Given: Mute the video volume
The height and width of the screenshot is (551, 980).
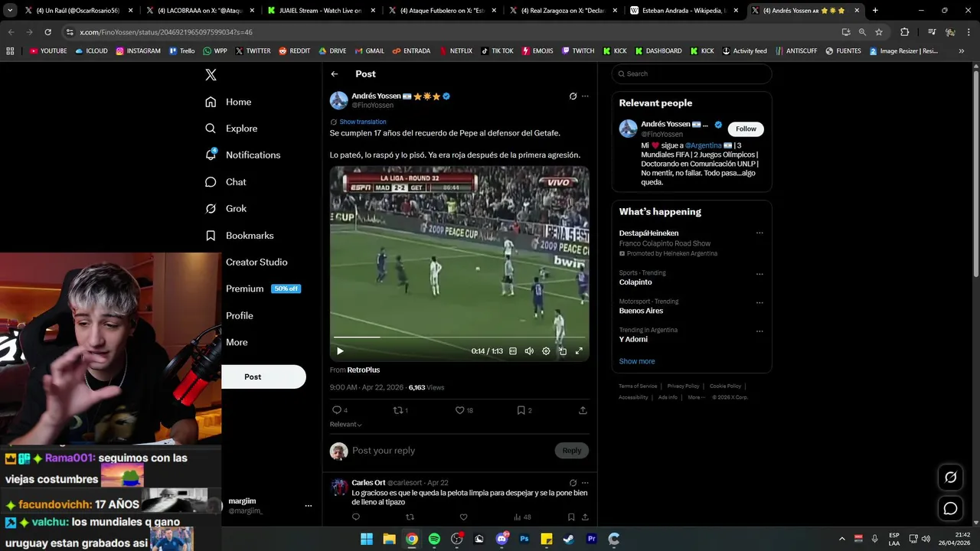Looking at the screenshot, I should tap(529, 351).
